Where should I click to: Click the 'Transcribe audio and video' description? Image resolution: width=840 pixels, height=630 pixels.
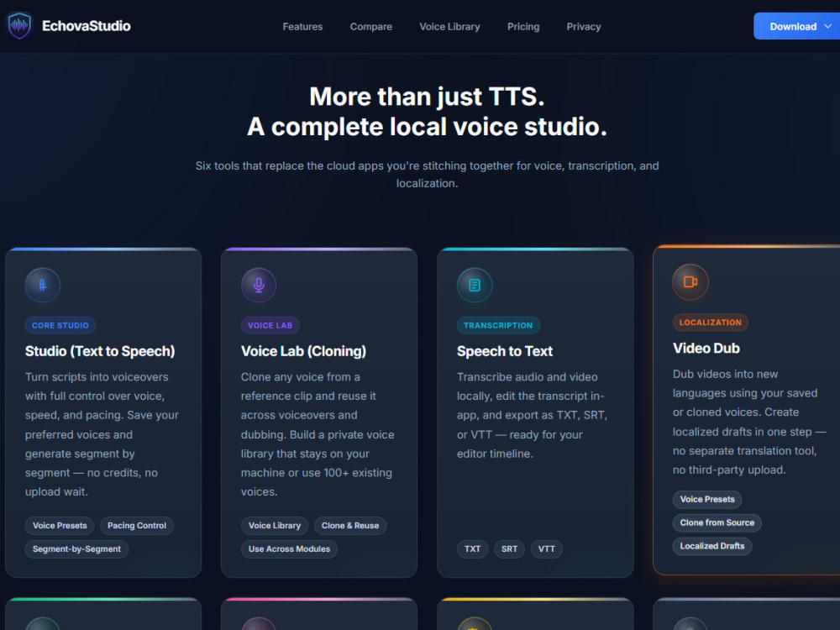tap(533, 415)
